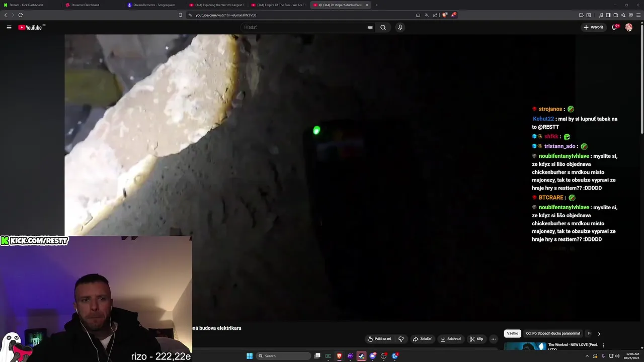Screen dimensions: 644x362
Task: Show next filter chips with the arrow
Action: click(599, 333)
